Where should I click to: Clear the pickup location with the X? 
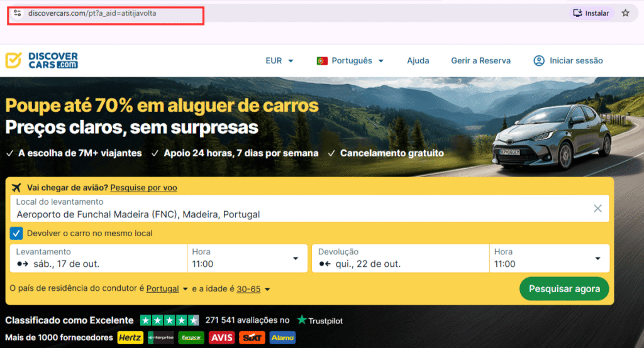coord(597,209)
